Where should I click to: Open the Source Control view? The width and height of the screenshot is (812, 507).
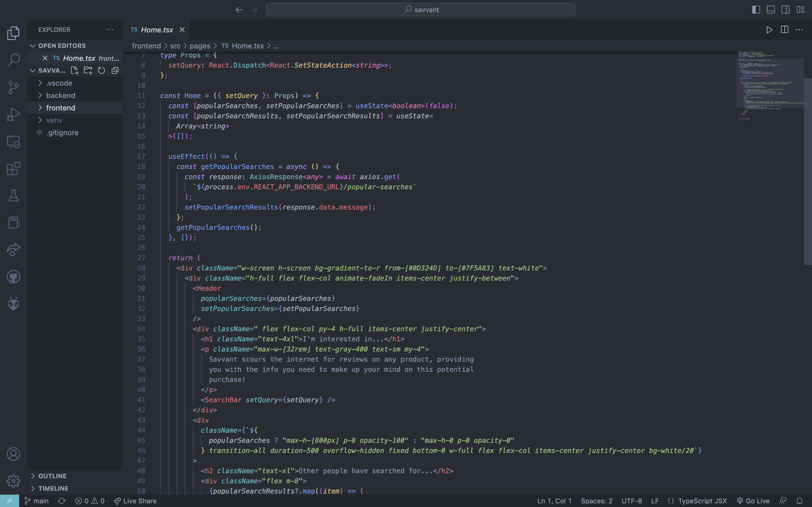[14, 87]
